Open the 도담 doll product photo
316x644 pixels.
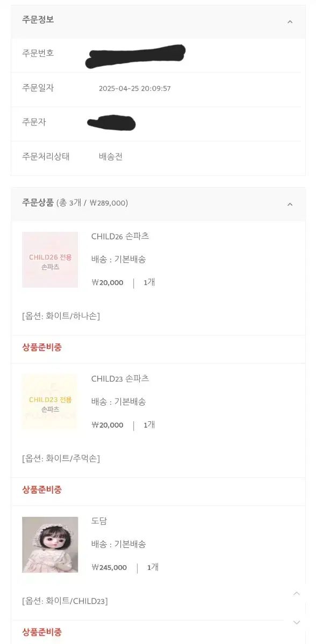(50, 545)
